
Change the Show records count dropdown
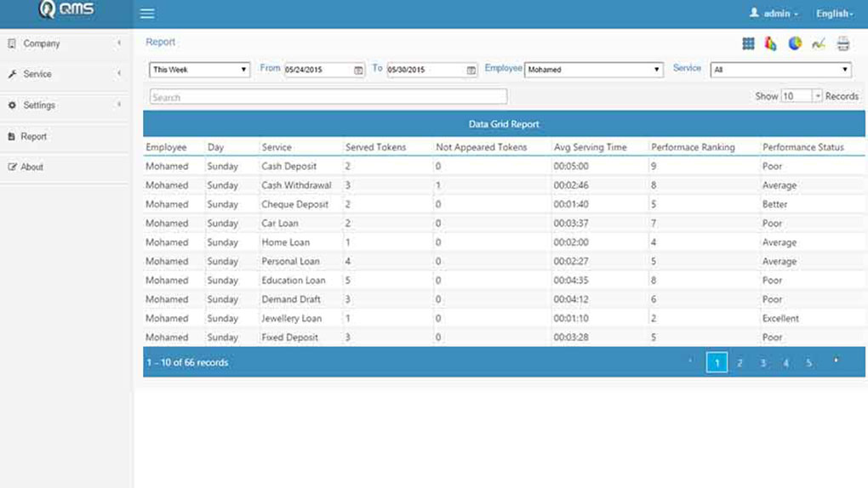[x=802, y=96]
